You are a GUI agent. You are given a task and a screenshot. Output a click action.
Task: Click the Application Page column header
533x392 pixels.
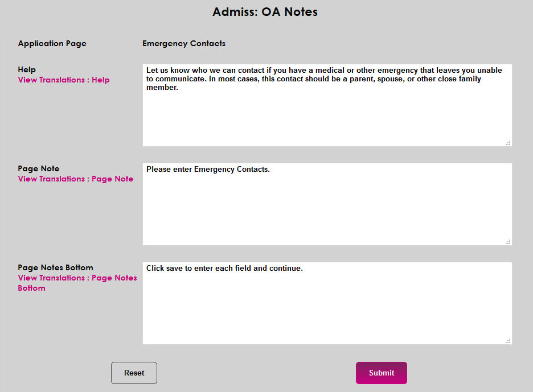click(52, 43)
